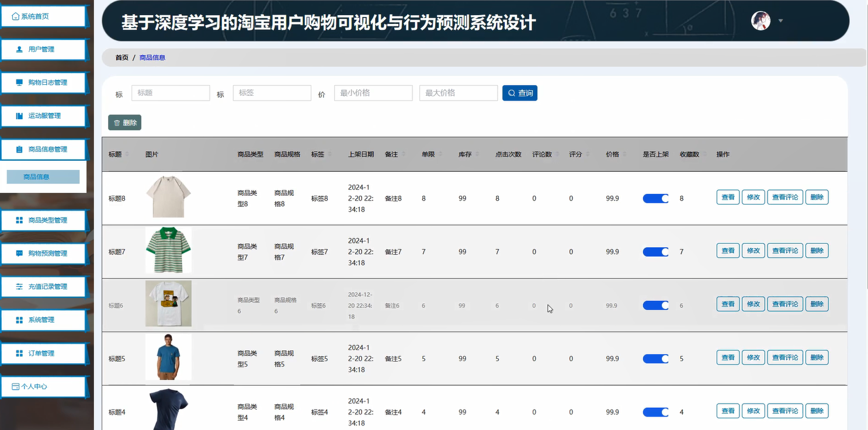The height and width of the screenshot is (430, 868).
Task: Toggle 是否上架 switch for 标题8
Action: [655, 199]
